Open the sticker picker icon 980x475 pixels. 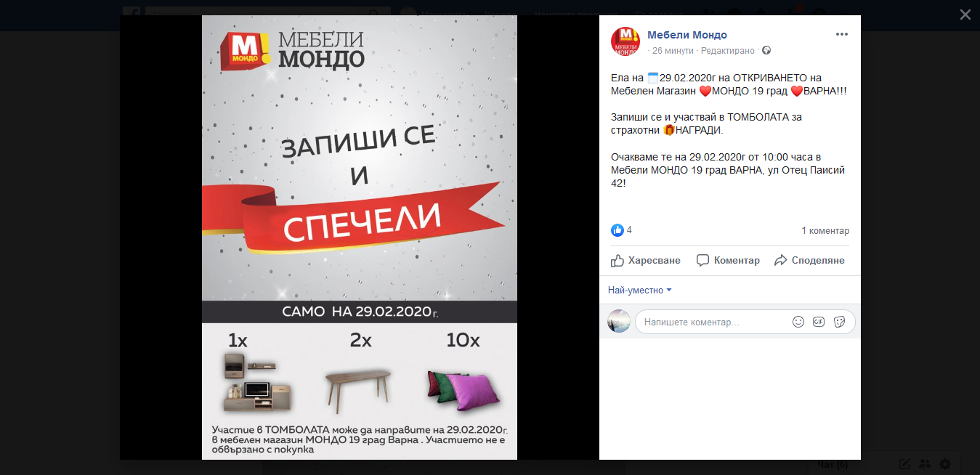click(x=839, y=322)
